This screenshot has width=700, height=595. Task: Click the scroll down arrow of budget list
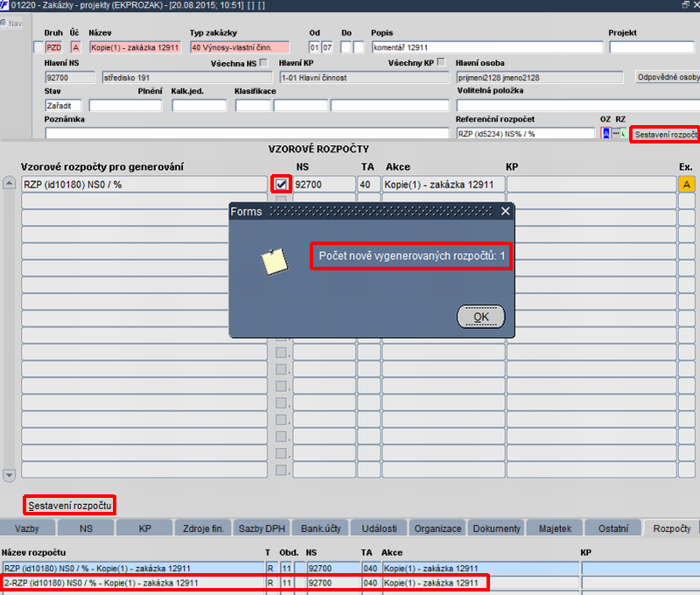pyautogui.click(x=9, y=475)
